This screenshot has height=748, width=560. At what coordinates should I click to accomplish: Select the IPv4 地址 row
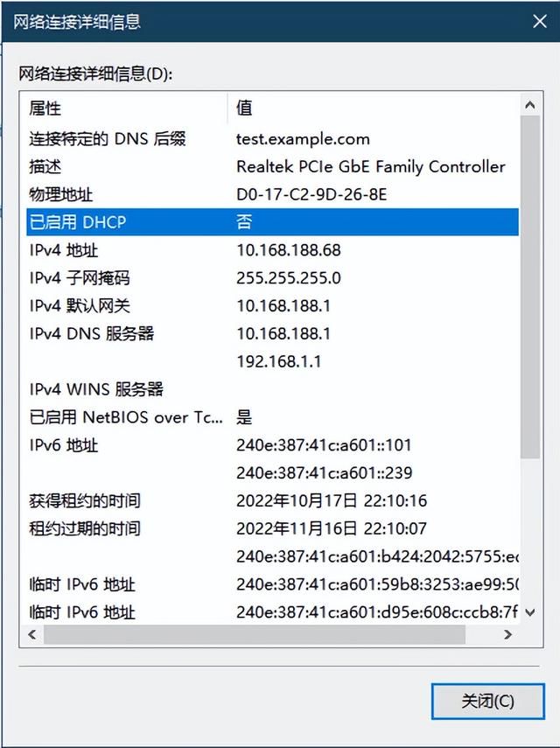tap(272, 250)
